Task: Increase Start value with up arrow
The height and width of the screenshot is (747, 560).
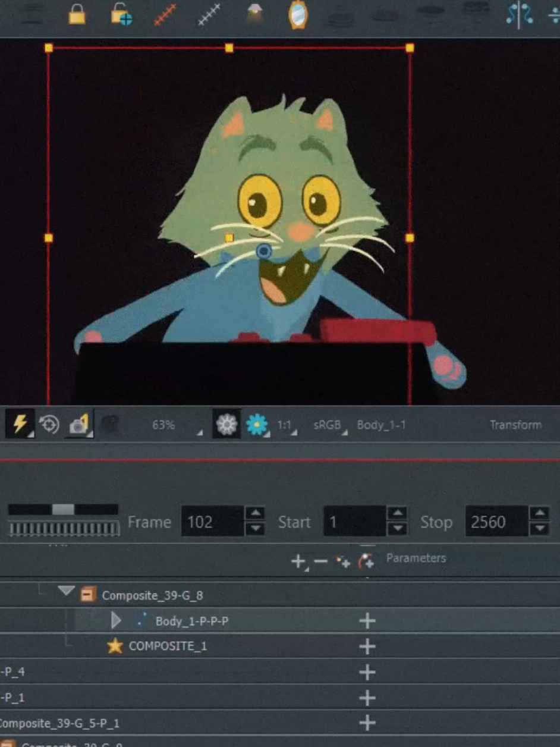Action: tap(397, 513)
